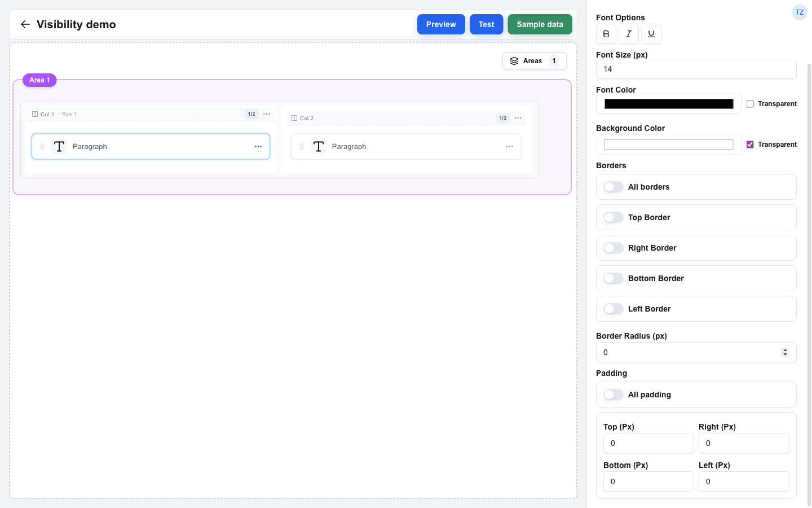This screenshot has height=508, width=812.
Task: Check Transparent for Font Color
Action: 750,104
